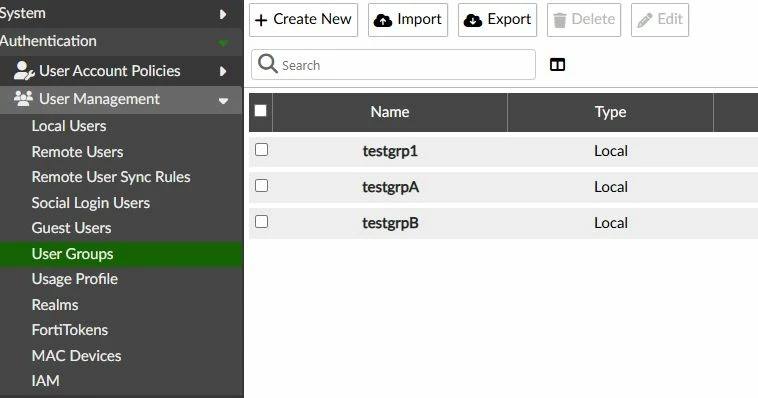Open Remote Users page

point(77,152)
